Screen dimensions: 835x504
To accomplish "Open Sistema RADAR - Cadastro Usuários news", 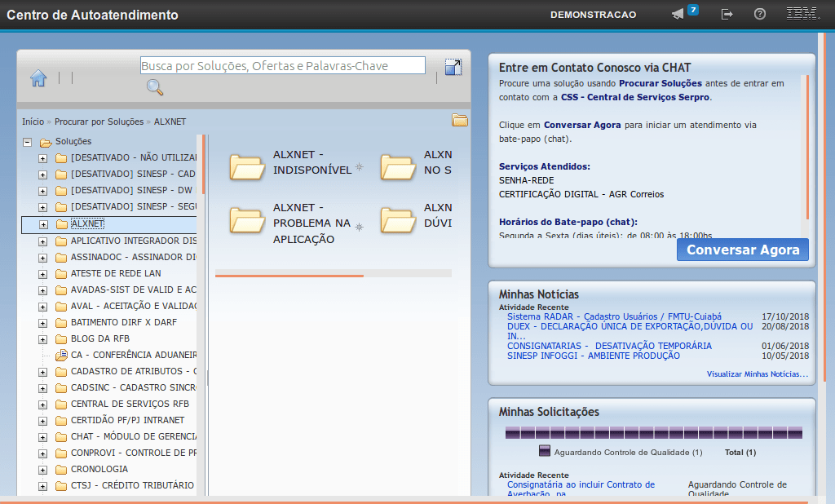I will [x=614, y=316].
